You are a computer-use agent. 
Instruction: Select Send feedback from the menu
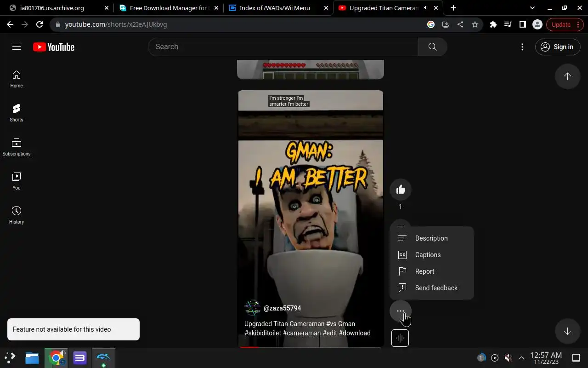pyautogui.click(x=431, y=288)
